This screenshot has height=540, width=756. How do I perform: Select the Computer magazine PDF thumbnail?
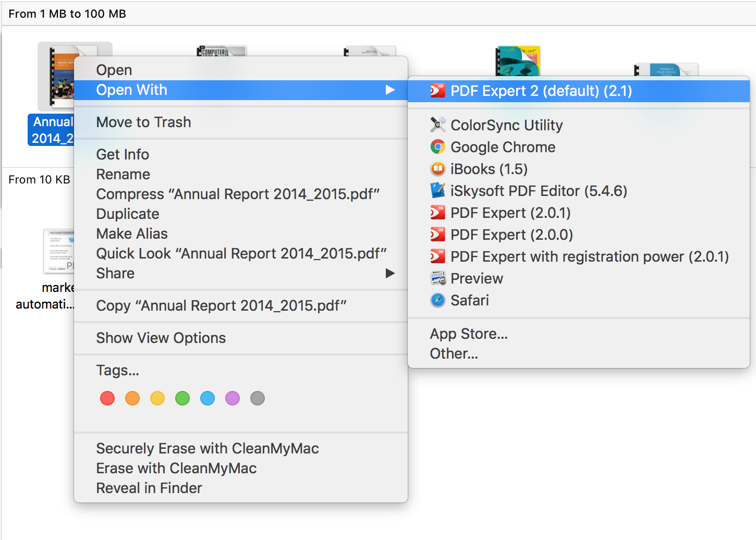coord(221,51)
